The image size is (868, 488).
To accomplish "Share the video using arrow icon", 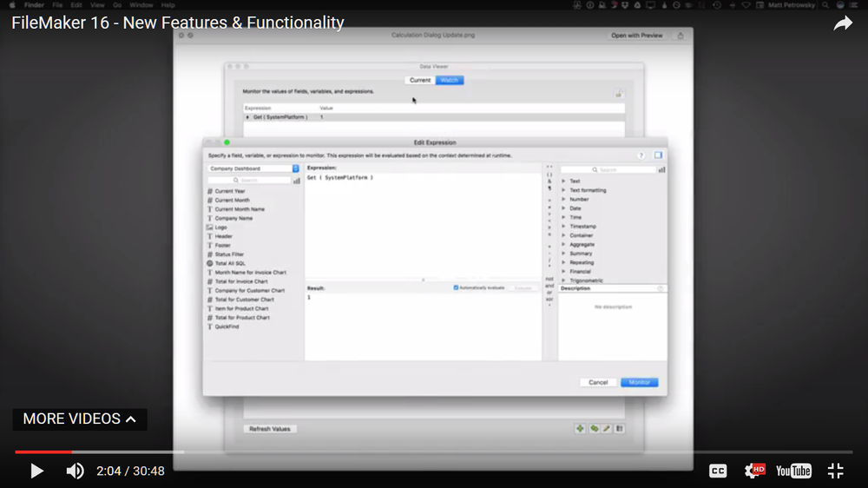I will [x=843, y=23].
